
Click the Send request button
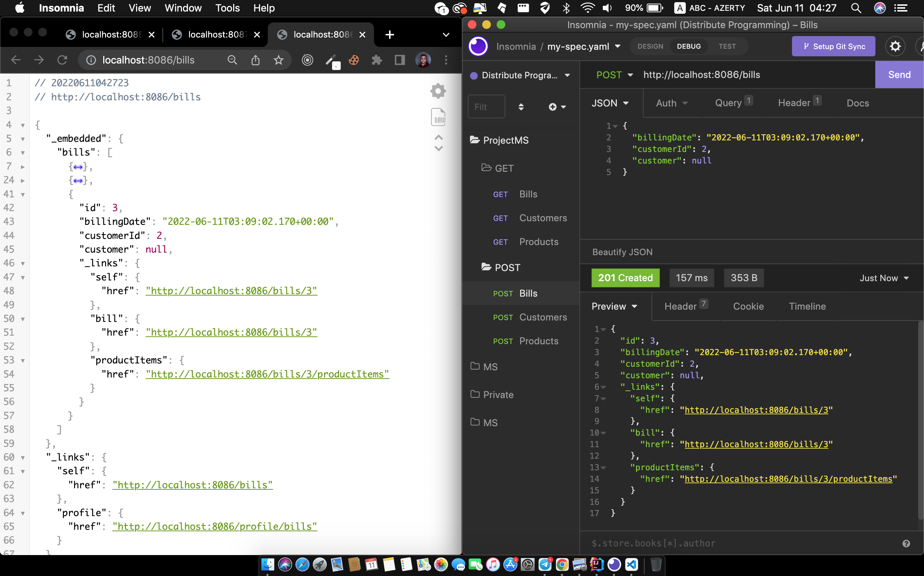899,75
